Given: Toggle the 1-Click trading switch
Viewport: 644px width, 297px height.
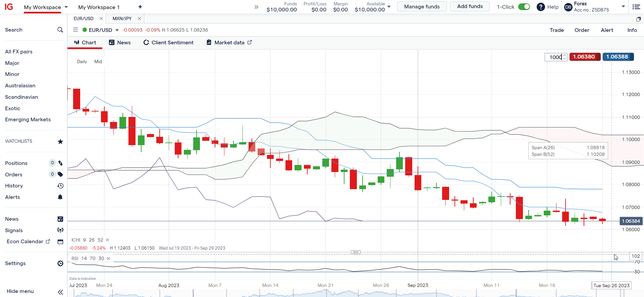Looking at the screenshot, I should point(524,7).
